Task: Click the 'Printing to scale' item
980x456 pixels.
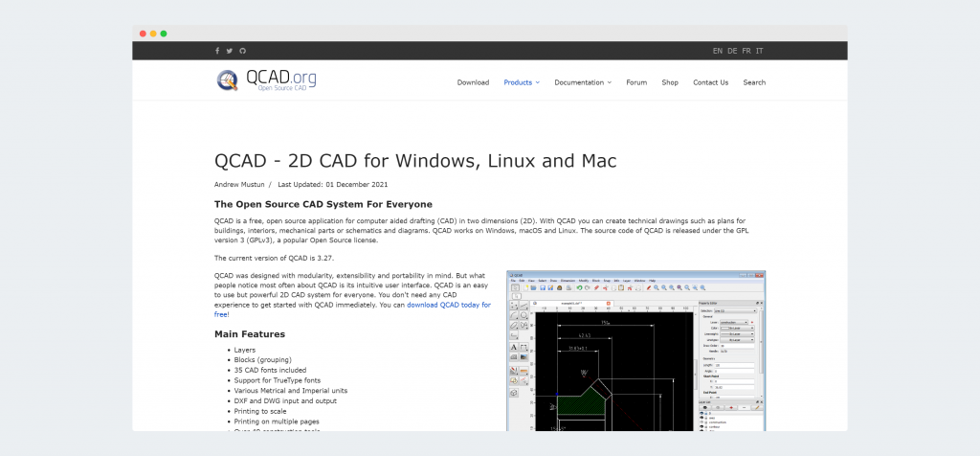Action: 260,411
